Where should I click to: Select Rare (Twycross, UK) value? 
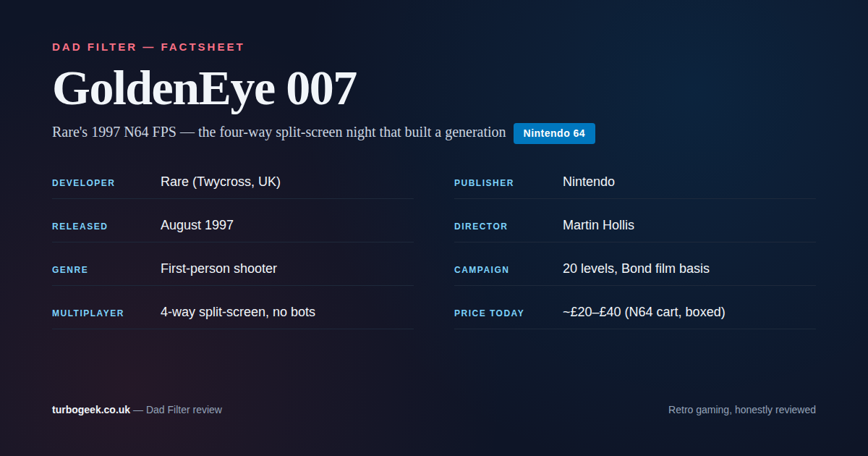[221, 182]
